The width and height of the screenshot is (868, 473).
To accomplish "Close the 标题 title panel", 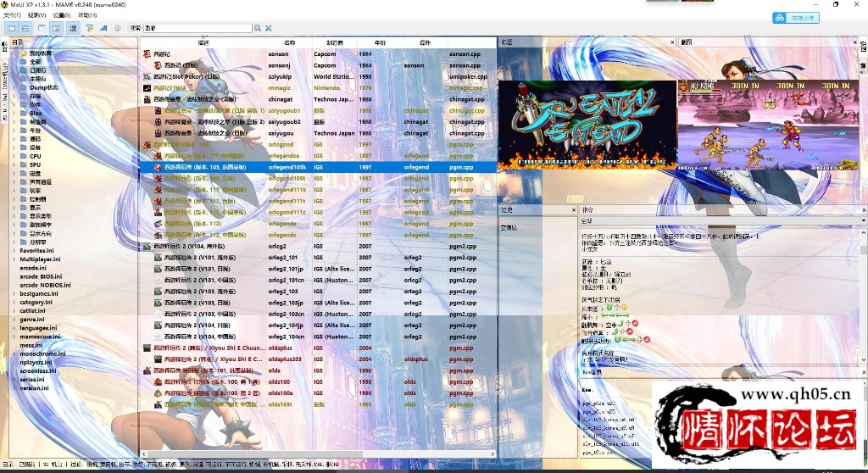I will 672,42.
